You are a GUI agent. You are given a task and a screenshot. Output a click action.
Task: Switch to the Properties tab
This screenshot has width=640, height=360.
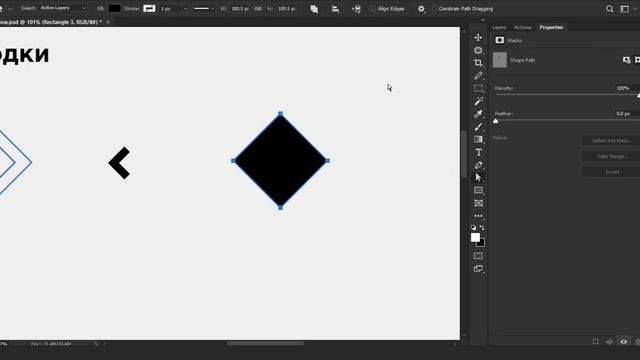pyautogui.click(x=551, y=27)
